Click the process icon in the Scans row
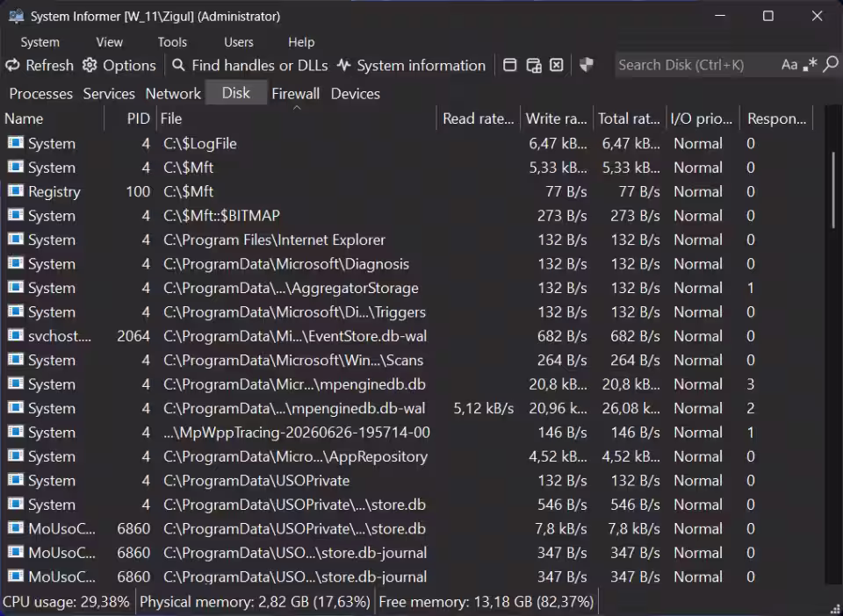The image size is (843, 616). click(x=16, y=360)
